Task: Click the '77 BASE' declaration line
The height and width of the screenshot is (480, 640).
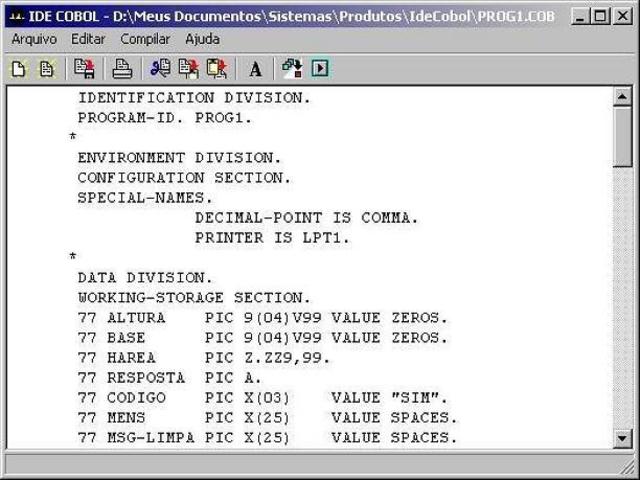Action: (x=263, y=338)
